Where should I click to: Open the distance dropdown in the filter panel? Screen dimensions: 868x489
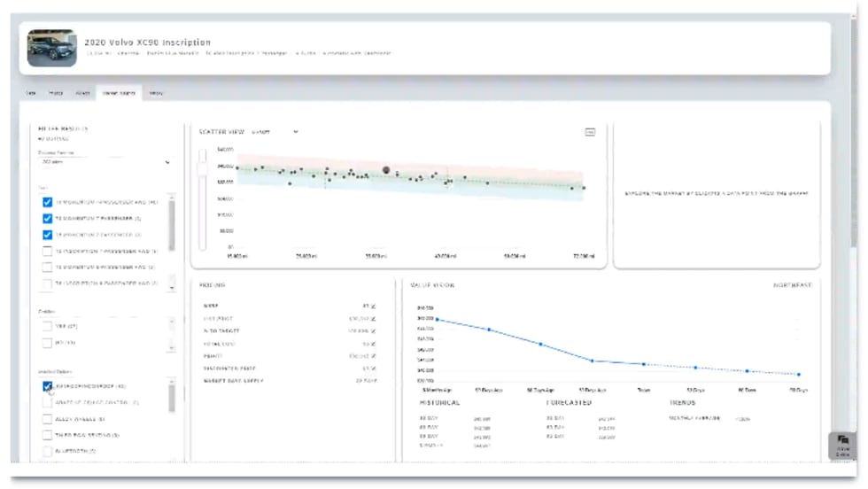105,162
